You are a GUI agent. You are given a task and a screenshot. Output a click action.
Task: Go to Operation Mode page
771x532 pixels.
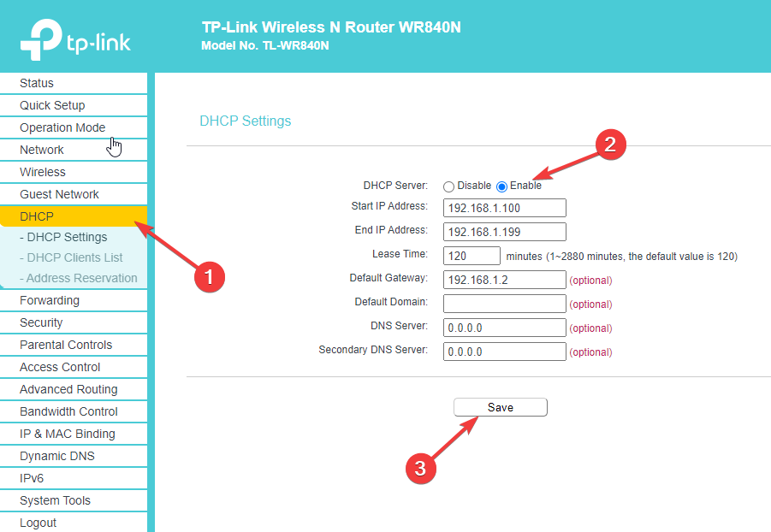point(74,127)
